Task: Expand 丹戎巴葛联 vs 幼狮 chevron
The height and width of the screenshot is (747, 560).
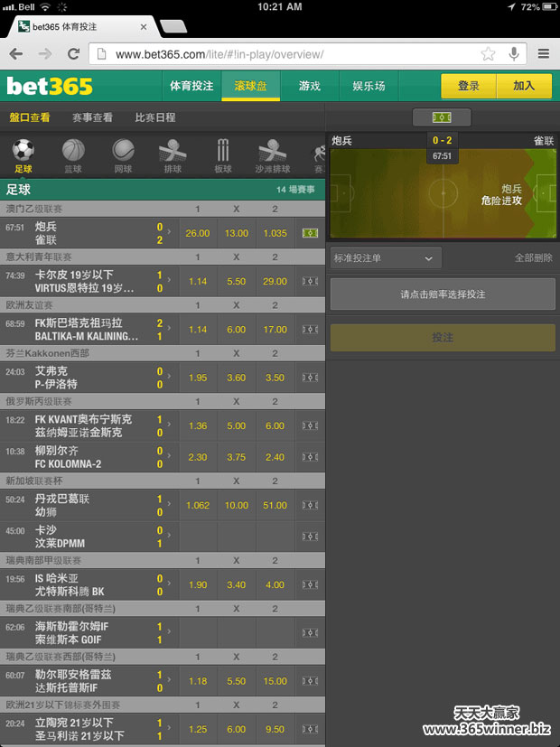Action: point(170,504)
